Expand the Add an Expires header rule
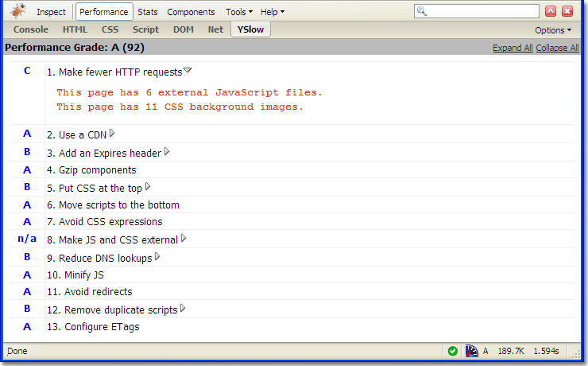Image resolution: width=588 pixels, height=366 pixels. click(x=167, y=152)
